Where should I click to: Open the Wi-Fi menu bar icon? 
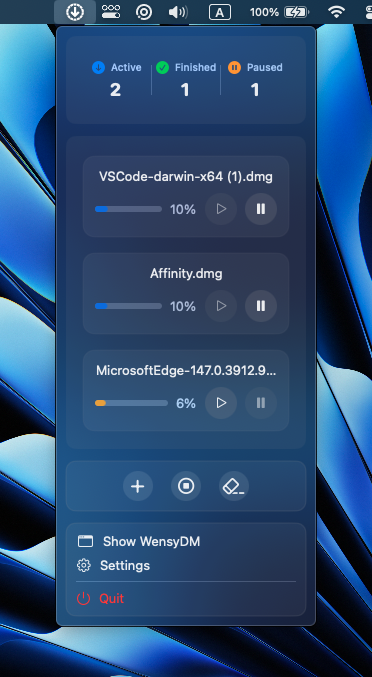pyautogui.click(x=336, y=12)
